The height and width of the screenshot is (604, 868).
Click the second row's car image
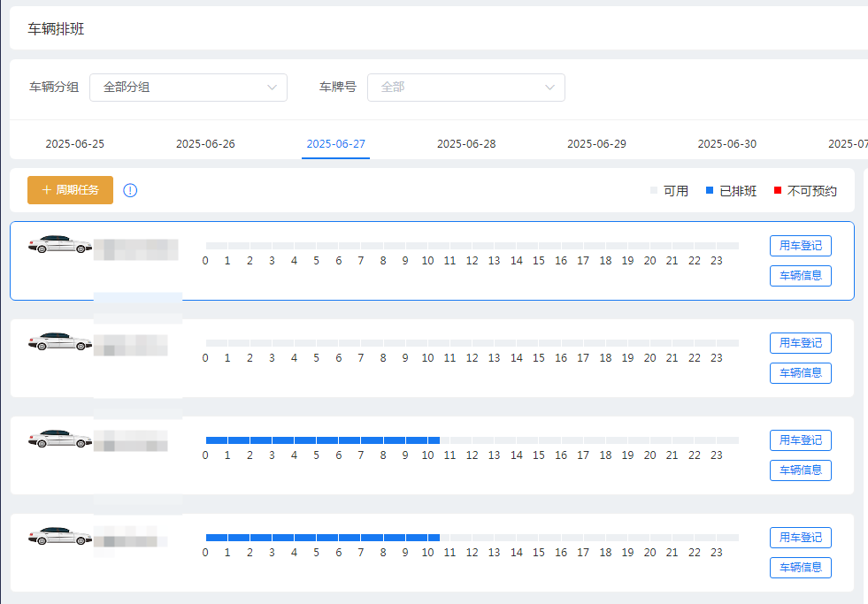click(x=60, y=341)
